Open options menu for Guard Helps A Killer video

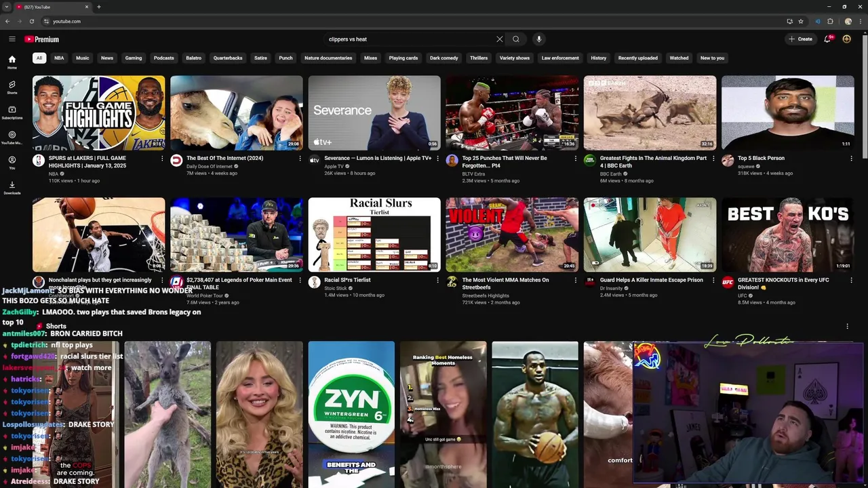click(713, 280)
